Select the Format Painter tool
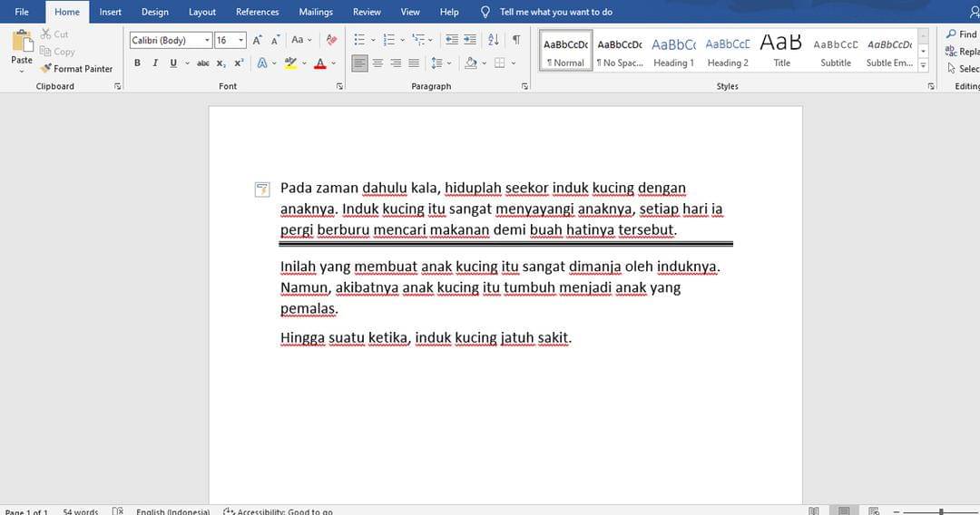This screenshot has height=515, width=980. point(76,68)
